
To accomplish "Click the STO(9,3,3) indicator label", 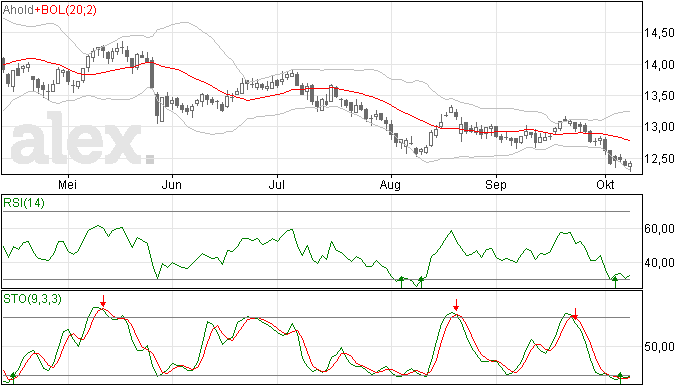I will (x=33, y=299).
